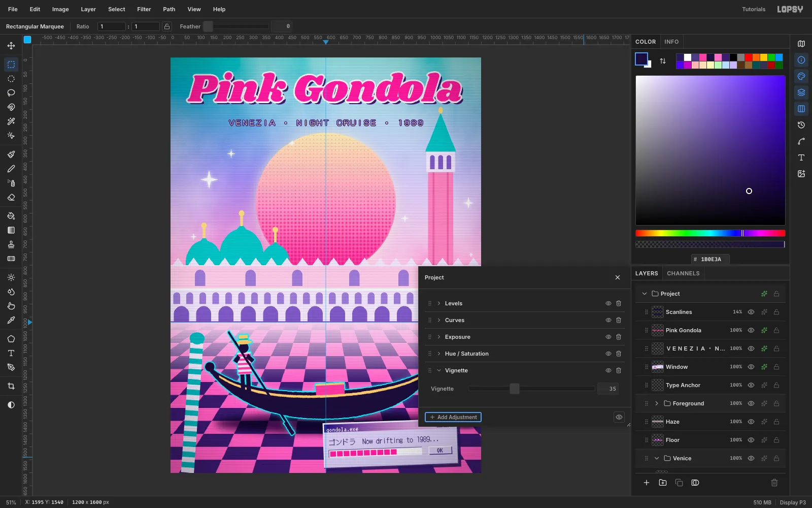Open the Image menu
Screen dimensions: 812x508
tap(60, 9)
